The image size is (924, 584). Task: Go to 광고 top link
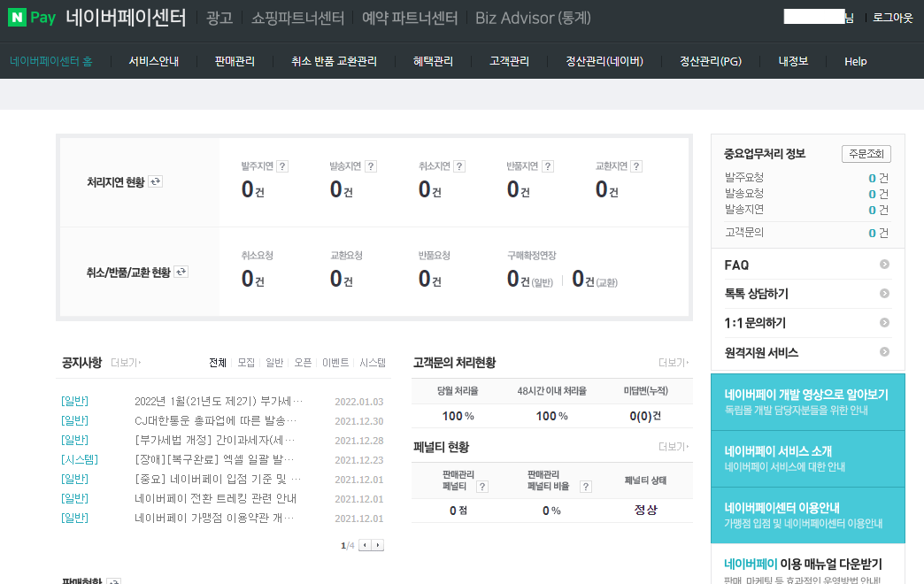click(219, 19)
